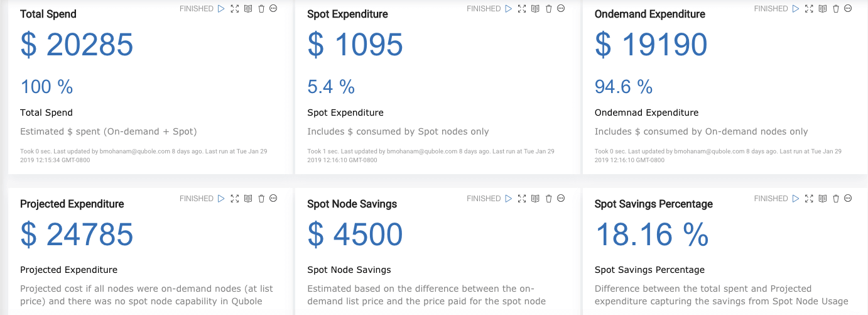Screen dimensions: 868x315
Task: Run the Projected Expenditure paragraph
Action: point(221,199)
